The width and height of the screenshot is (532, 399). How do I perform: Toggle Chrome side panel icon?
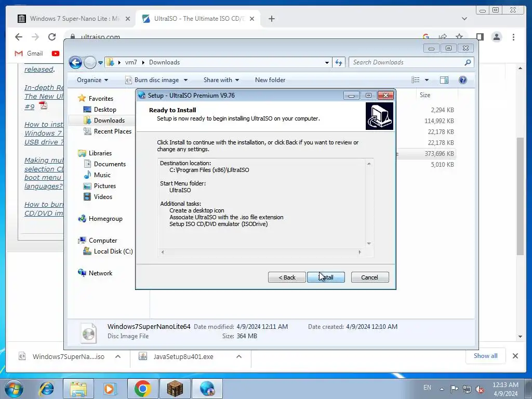(x=480, y=37)
